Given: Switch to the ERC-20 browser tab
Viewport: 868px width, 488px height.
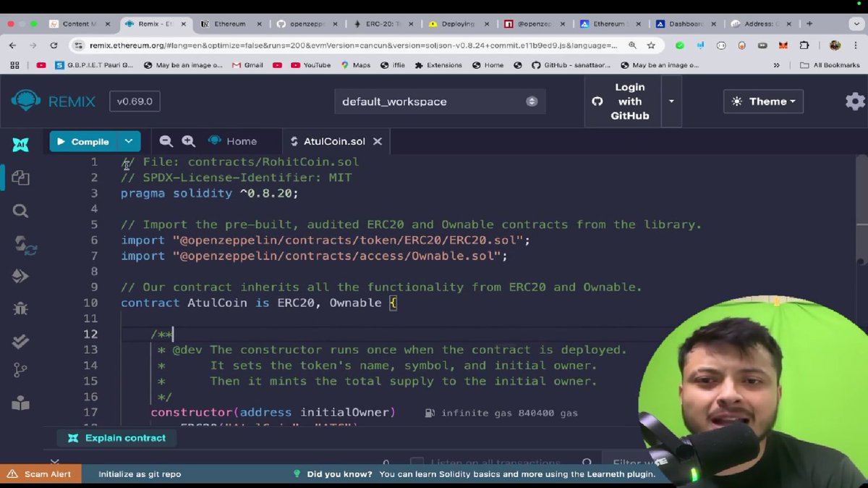Looking at the screenshot, I should pyautogui.click(x=385, y=24).
